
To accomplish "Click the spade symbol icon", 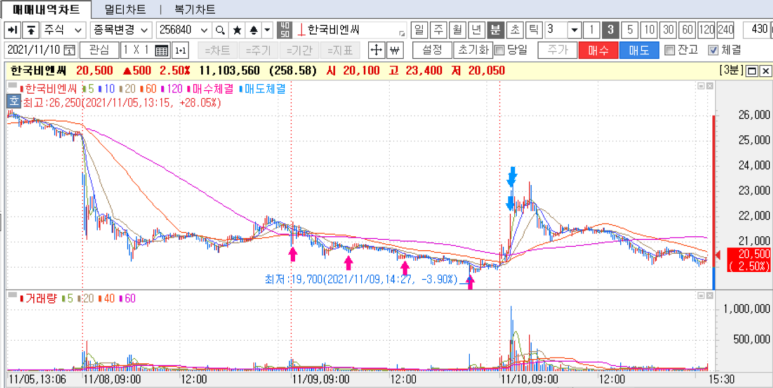I will click(x=253, y=30).
